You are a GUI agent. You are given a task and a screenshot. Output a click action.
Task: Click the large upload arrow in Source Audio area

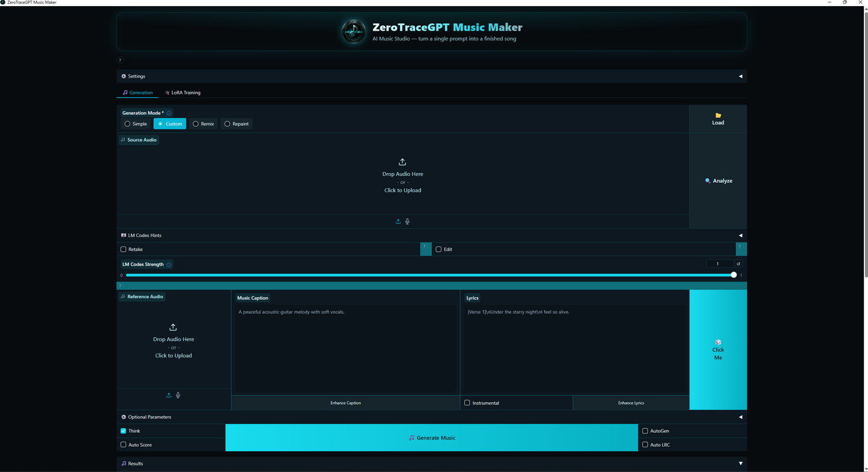(402, 162)
